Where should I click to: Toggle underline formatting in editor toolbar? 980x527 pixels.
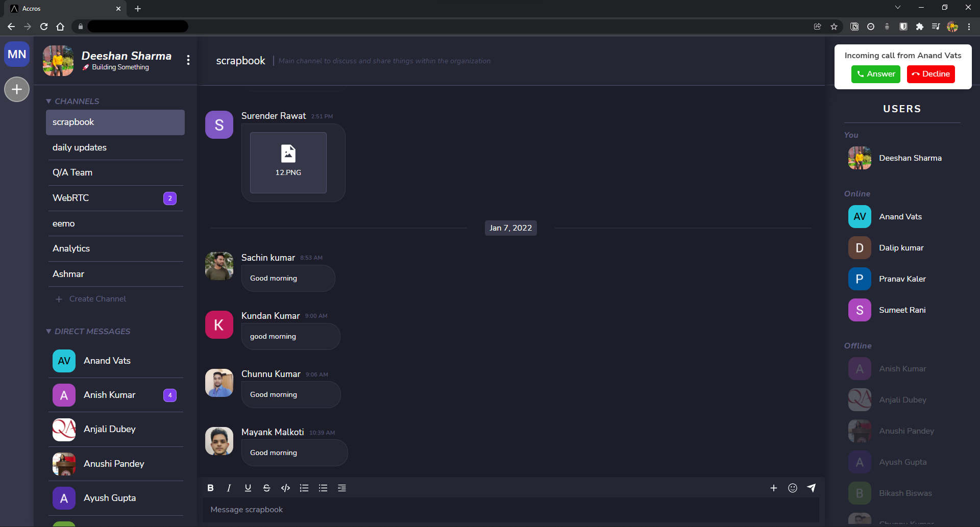(248, 488)
